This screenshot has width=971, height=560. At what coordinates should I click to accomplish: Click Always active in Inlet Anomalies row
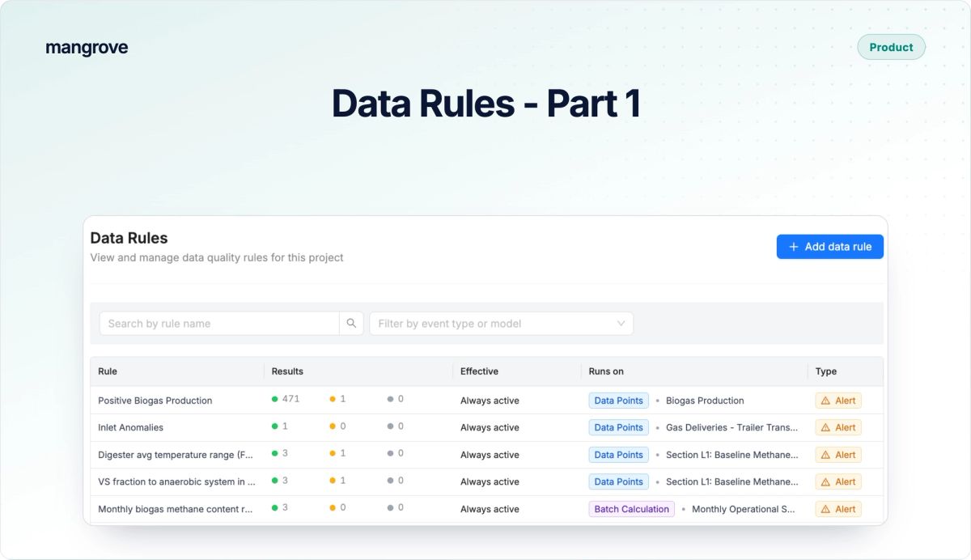pyautogui.click(x=490, y=427)
